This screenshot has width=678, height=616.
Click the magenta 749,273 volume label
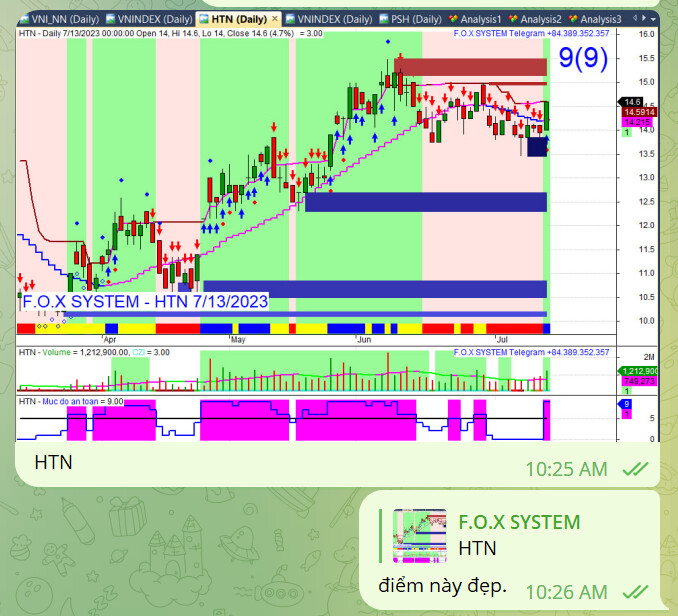tap(639, 381)
